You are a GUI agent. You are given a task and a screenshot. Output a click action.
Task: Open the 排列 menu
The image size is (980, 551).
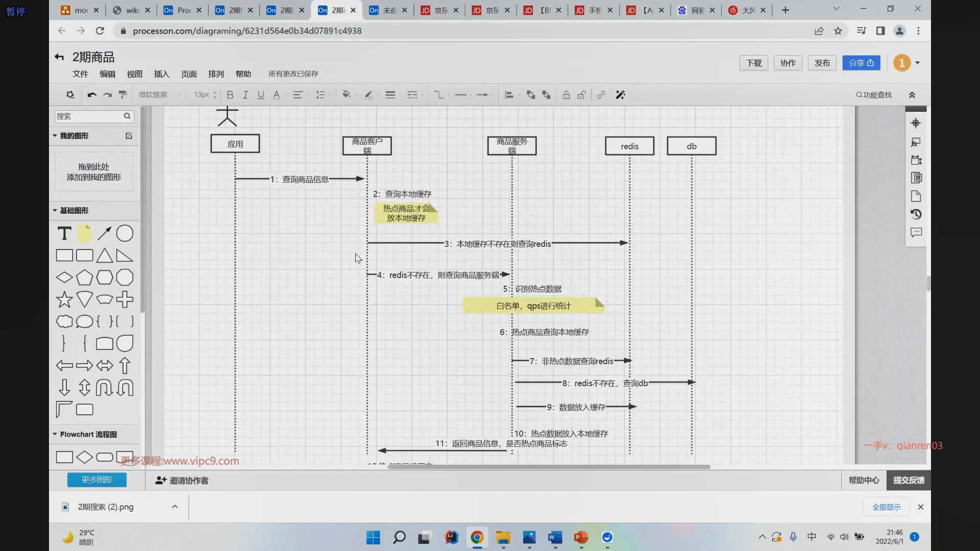coord(216,74)
